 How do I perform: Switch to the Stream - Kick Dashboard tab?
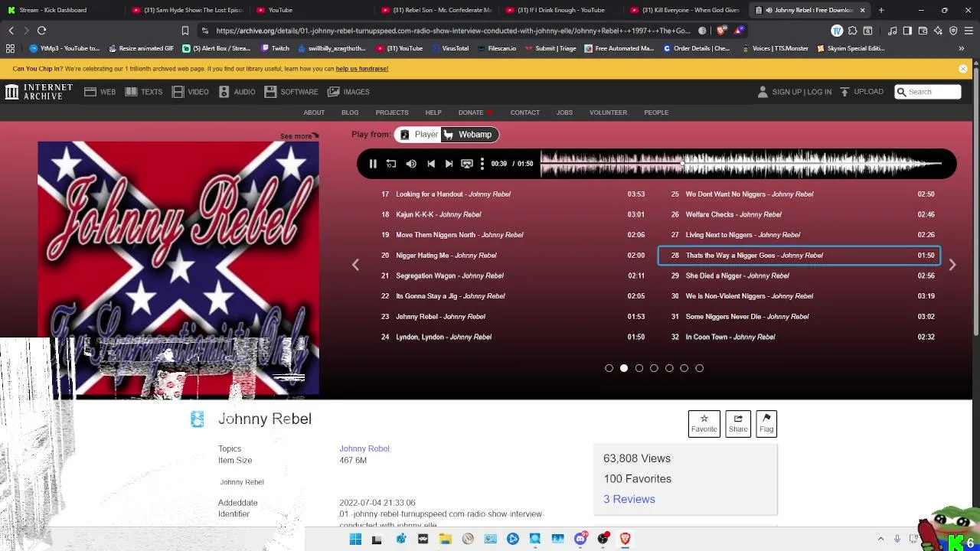click(61, 10)
